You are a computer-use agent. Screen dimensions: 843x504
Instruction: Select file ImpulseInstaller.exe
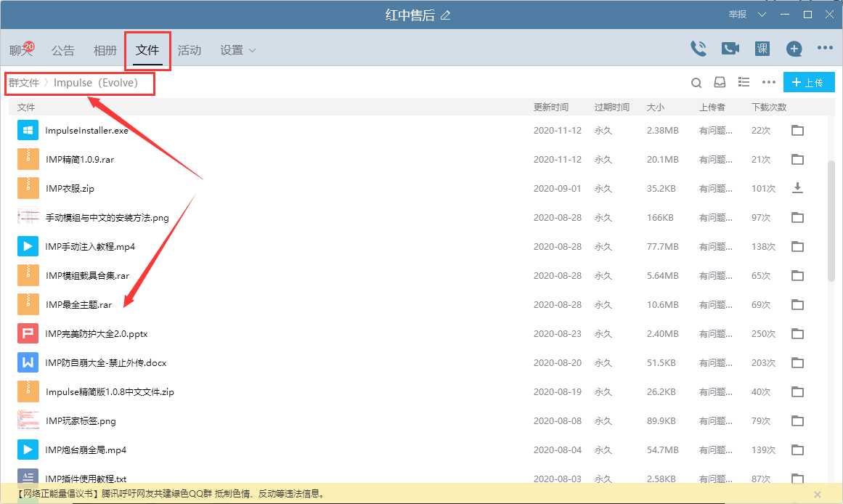[x=86, y=130]
